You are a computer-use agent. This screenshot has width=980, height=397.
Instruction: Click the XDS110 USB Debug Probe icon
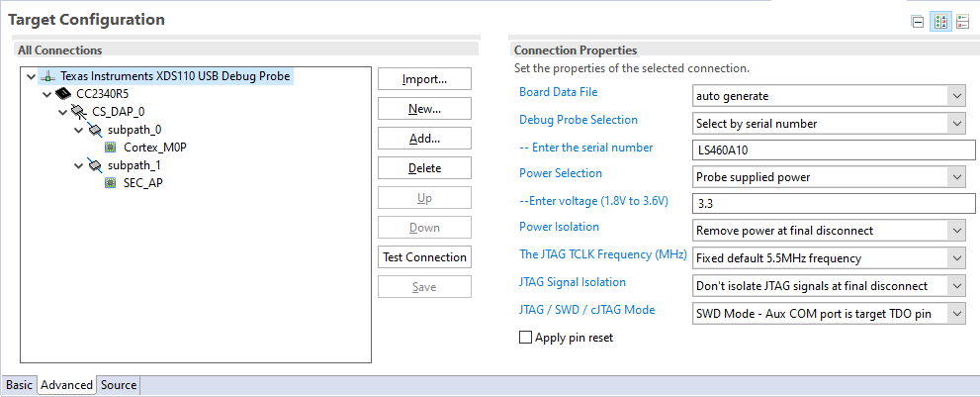pyautogui.click(x=47, y=75)
